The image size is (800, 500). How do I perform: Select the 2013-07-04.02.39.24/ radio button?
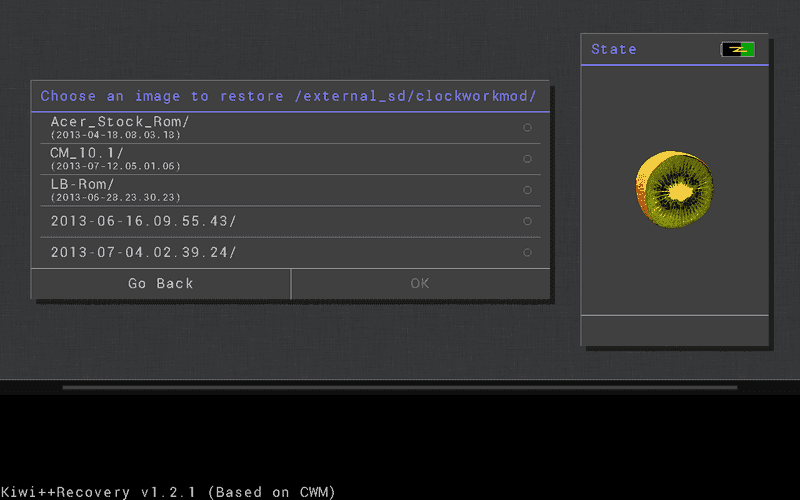[x=528, y=252]
